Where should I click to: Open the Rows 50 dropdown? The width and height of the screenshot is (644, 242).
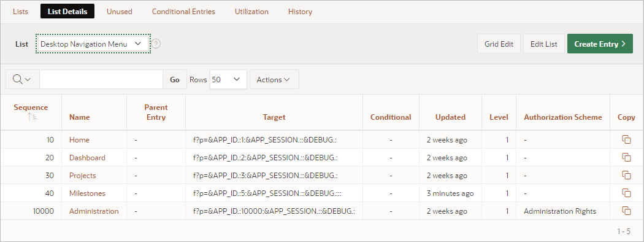[x=228, y=79]
